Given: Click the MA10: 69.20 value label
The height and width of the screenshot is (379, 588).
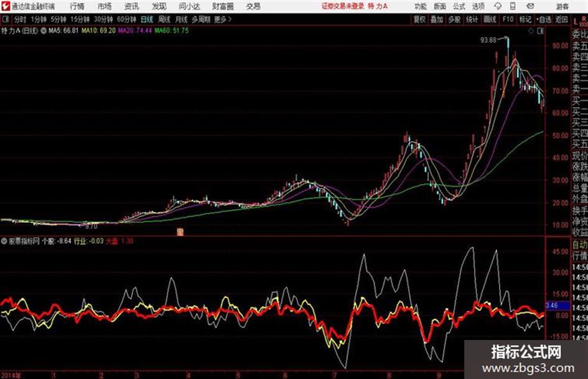Looking at the screenshot, I should [x=98, y=30].
